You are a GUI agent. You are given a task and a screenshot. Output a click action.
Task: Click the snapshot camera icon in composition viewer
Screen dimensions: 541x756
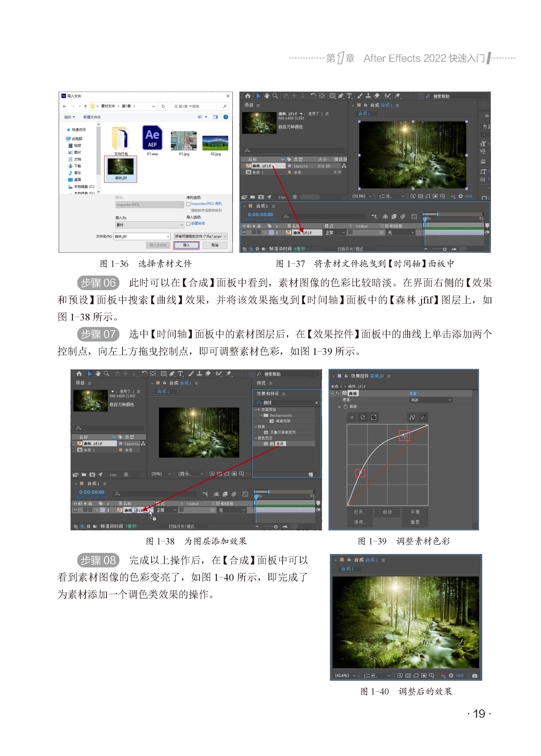(x=475, y=675)
